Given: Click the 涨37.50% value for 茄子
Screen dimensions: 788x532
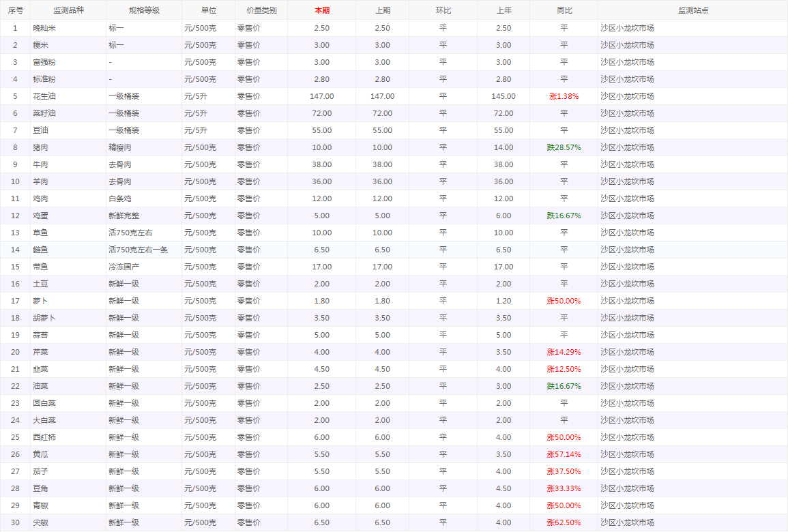Looking at the screenshot, I should 564,471.
